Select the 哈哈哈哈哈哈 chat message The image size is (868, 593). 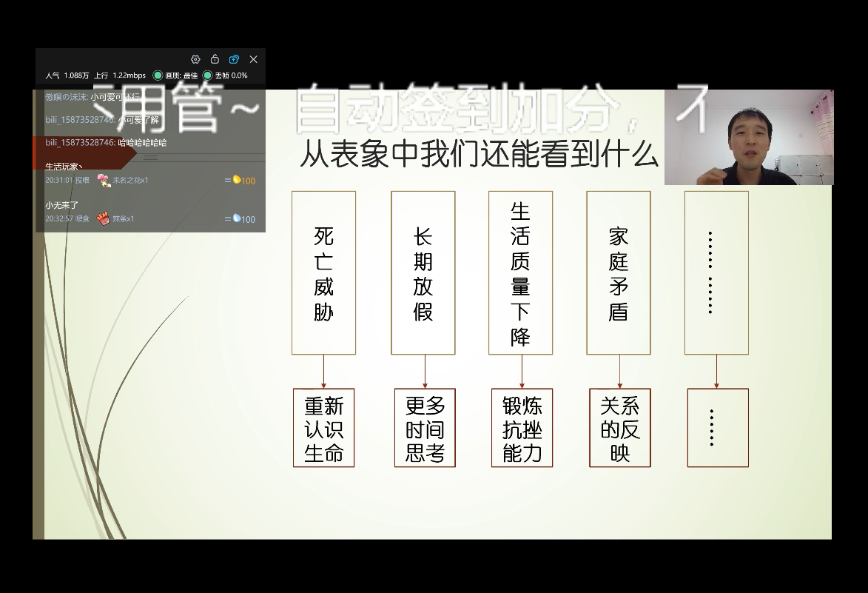(142, 142)
